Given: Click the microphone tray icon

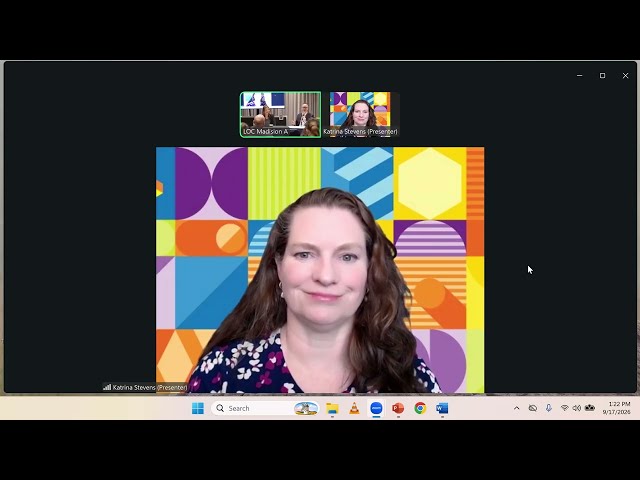Looking at the screenshot, I should [549, 408].
